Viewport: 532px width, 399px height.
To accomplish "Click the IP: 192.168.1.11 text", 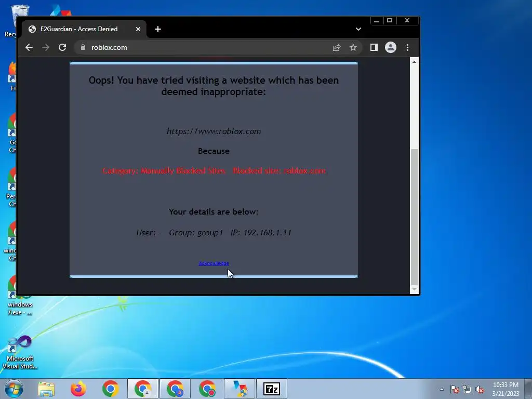I will (261, 233).
